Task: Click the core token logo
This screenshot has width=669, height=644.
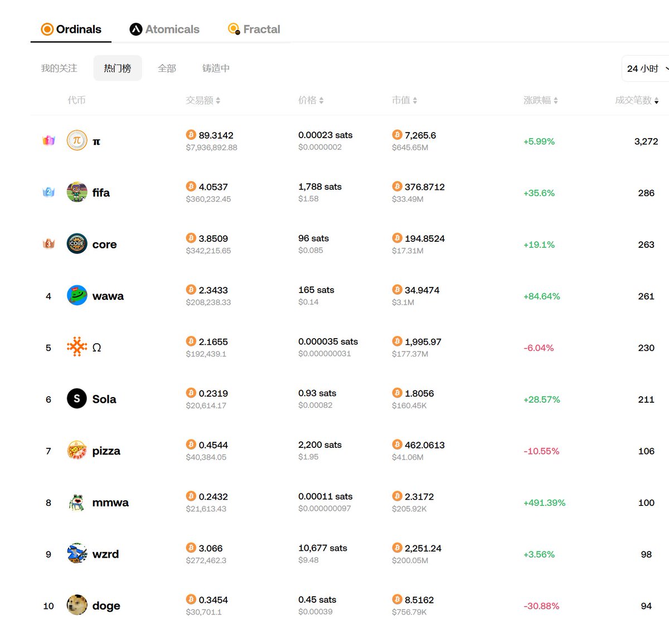Action: coord(77,243)
